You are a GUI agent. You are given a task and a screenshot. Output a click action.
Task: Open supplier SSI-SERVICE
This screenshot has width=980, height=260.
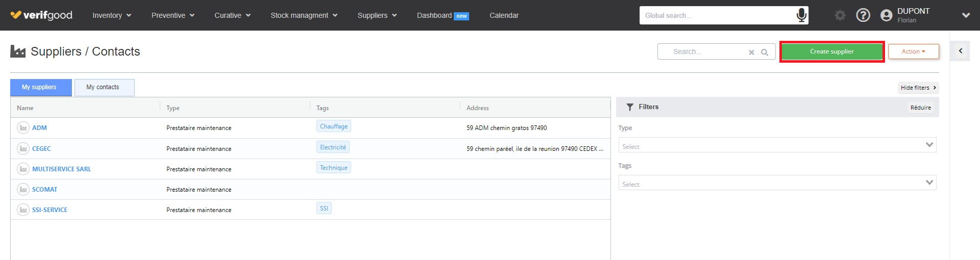50,210
